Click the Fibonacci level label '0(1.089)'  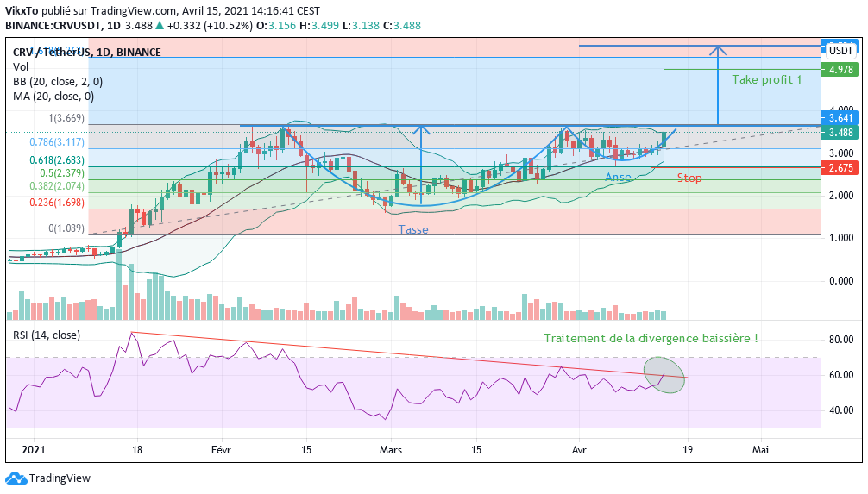(66, 228)
